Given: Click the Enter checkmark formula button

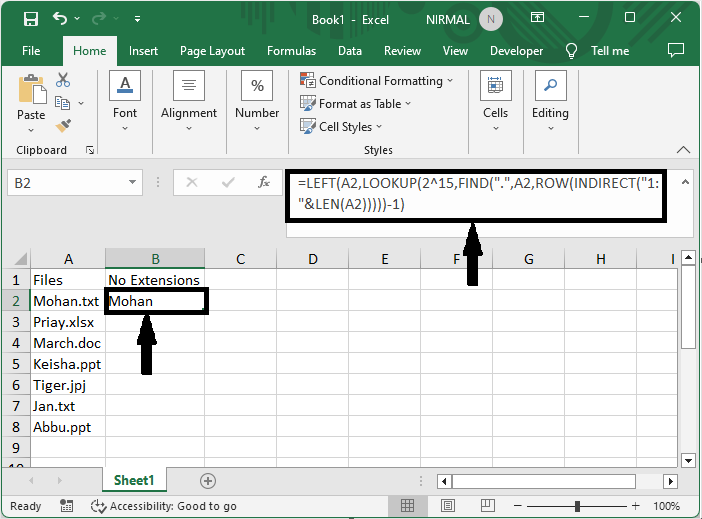Looking at the screenshot, I should coord(228,182).
